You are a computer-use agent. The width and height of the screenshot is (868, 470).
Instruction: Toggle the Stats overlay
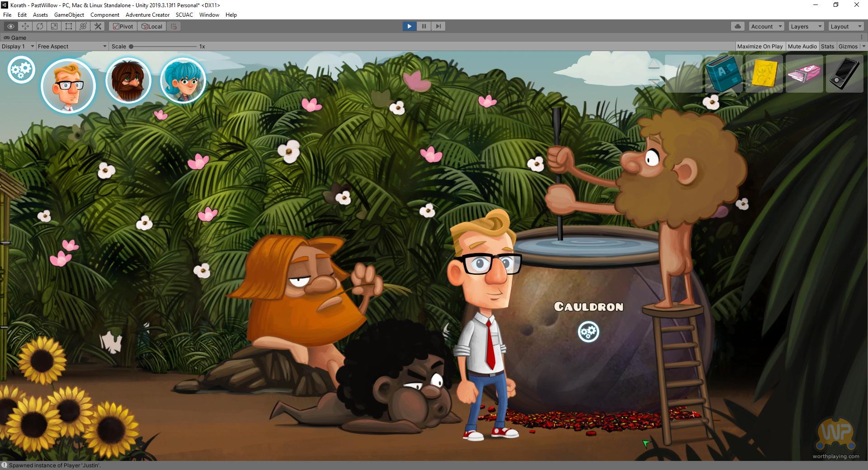point(827,46)
